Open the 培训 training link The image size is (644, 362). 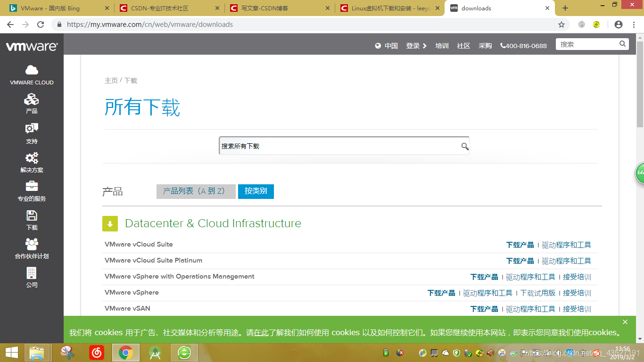pos(442,46)
